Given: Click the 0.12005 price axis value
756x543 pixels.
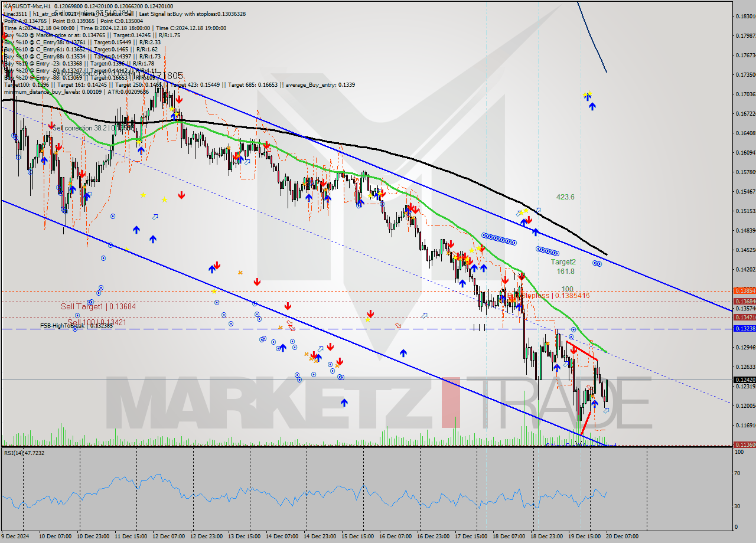Looking at the screenshot, I should (745, 405).
